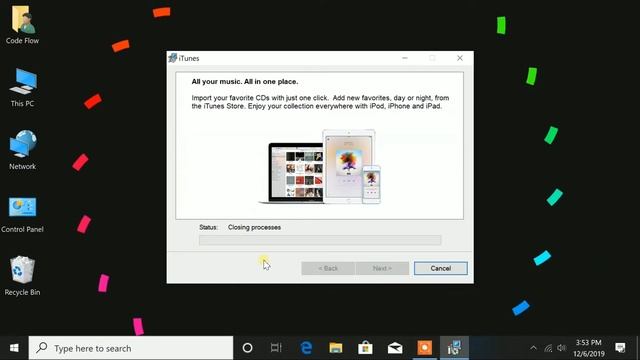This screenshot has height=360, width=640.
Task: Select the Recycle Bin desktop icon
Action: 22,276
